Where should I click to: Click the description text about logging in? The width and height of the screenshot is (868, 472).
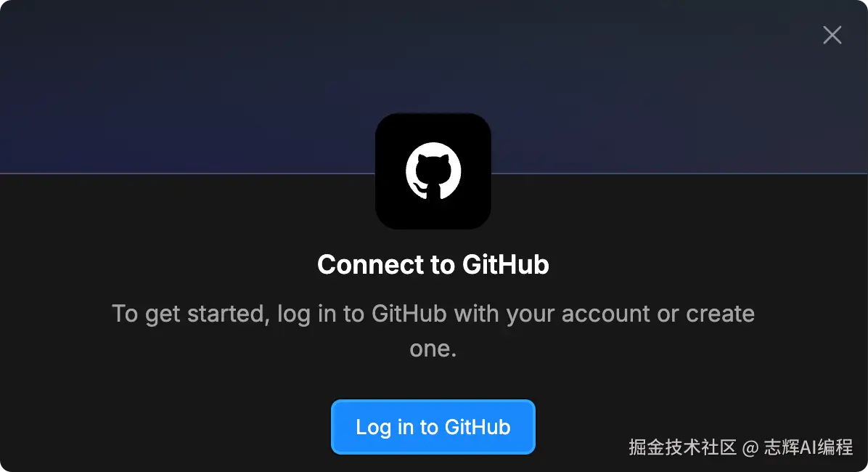(433, 330)
